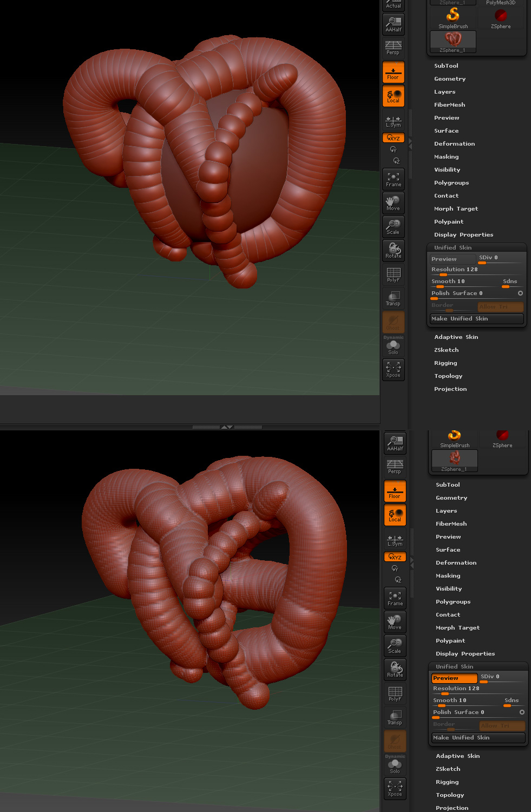531x812 pixels.
Task: Click Y rotation axis icon in lower screenshot
Action: click(x=395, y=568)
